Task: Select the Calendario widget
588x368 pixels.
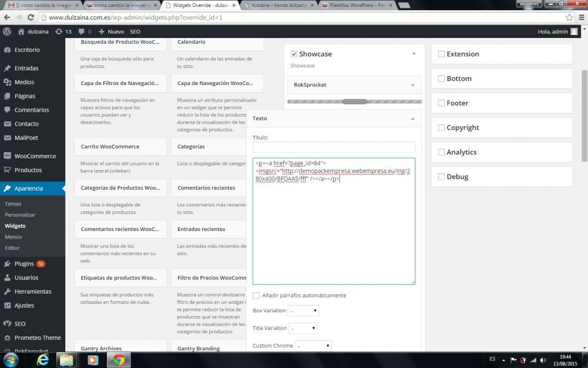Action: pyautogui.click(x=218, y=42)
